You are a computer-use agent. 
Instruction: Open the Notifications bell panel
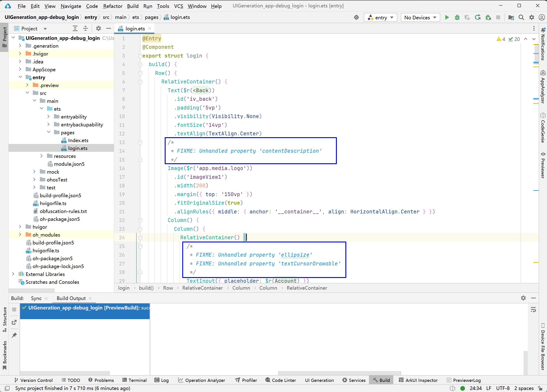pos(543,43)
